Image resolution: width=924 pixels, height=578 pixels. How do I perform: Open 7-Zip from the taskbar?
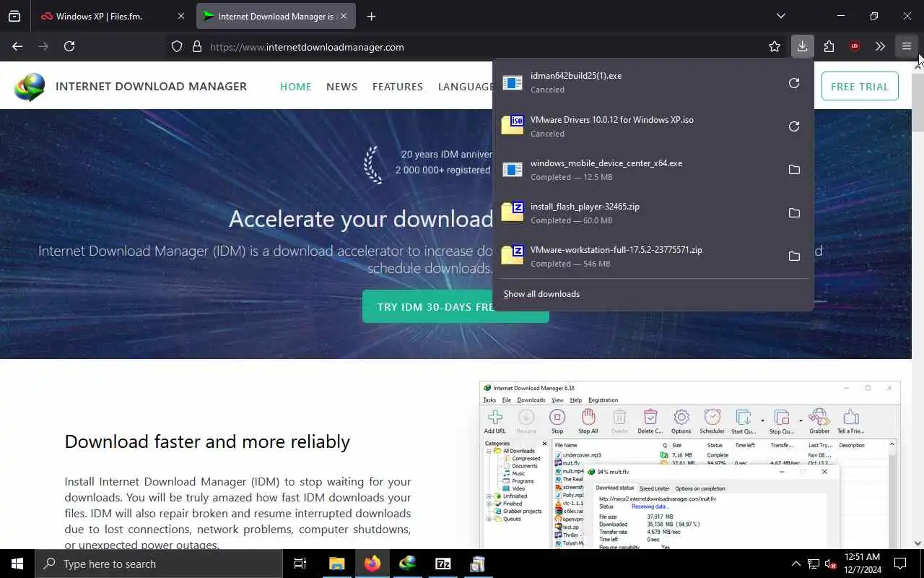point(443,564)
